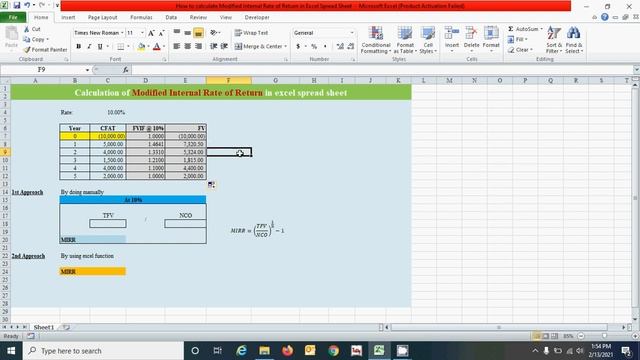Click Increase Decimal icon
The height and width of the screenshot is (360, 640).
click(340, 47)
